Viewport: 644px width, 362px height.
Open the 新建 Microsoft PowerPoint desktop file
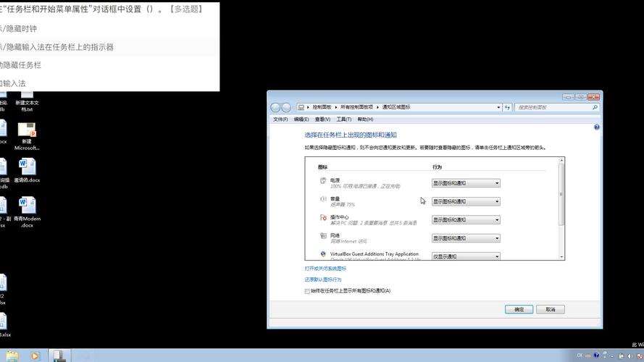[x=27, y=132]
